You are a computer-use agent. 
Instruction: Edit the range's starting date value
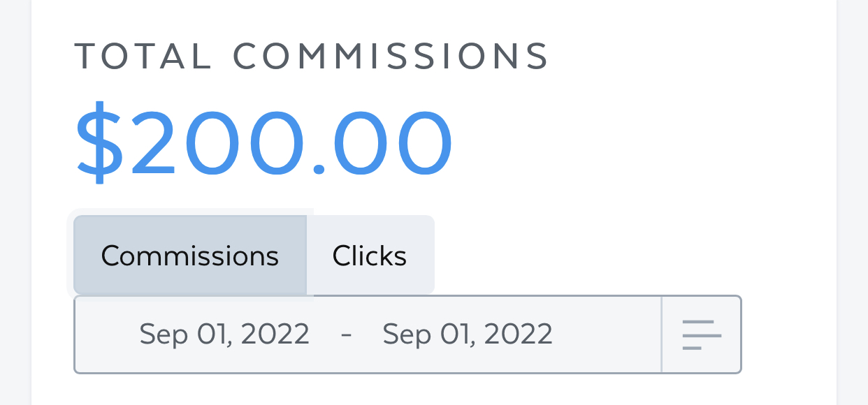tap(224, 334)
